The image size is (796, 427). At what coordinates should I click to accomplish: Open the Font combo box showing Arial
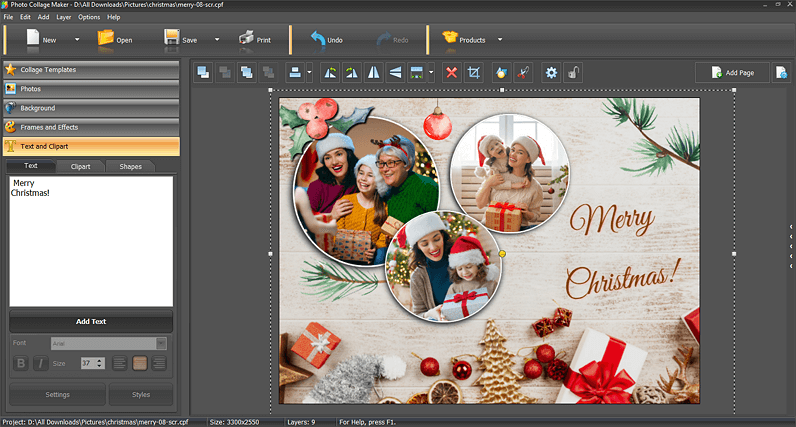coord(109,344)
